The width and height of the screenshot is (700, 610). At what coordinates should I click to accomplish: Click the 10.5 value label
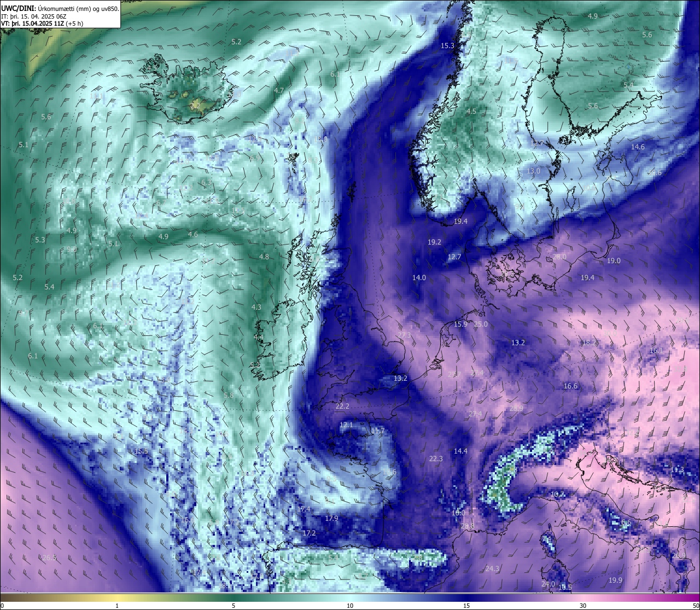pyautogui.click(x=565, y=588)
